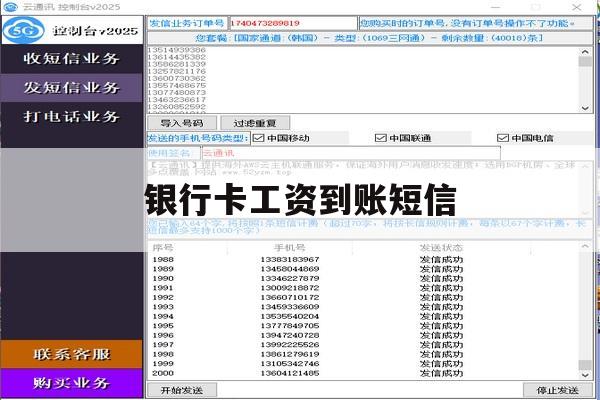Screen dimensions: 600x400
Task: Click 发送状态 column header
Action: [x=441, y=248]
